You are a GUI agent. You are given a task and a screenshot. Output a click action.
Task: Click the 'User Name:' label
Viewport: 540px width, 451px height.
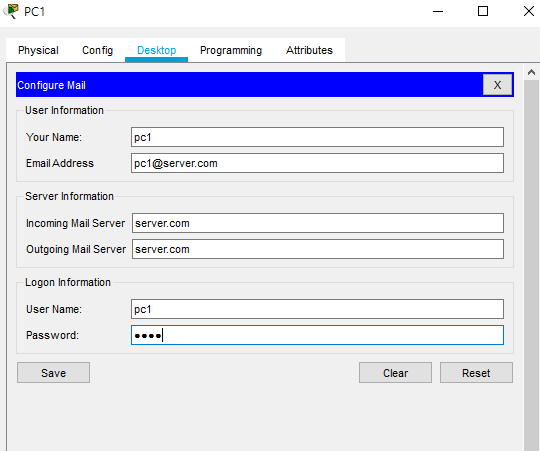point(54,309)
